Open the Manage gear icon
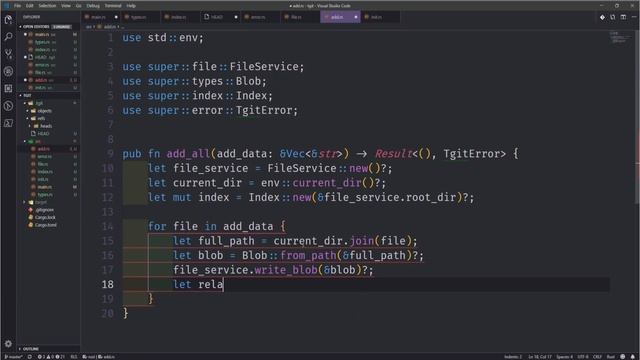This screenshot has height=360, width=640. [x=8, y=344]
